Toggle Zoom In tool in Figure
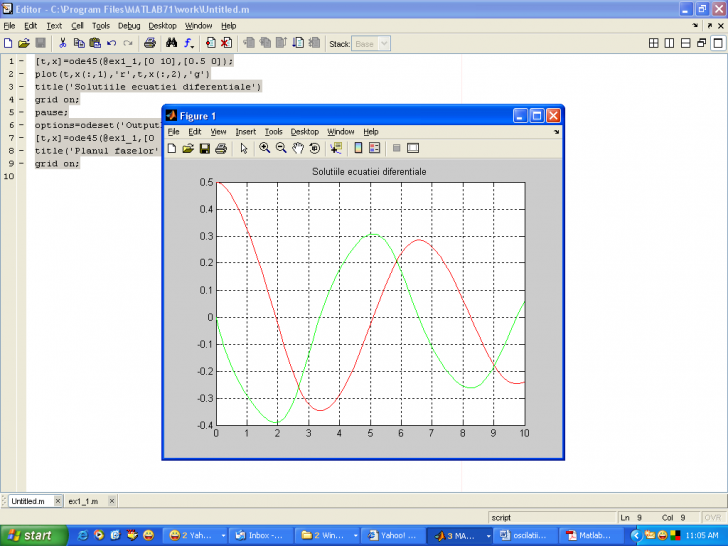This screenshot has width=728, height=546. [265, 149]
